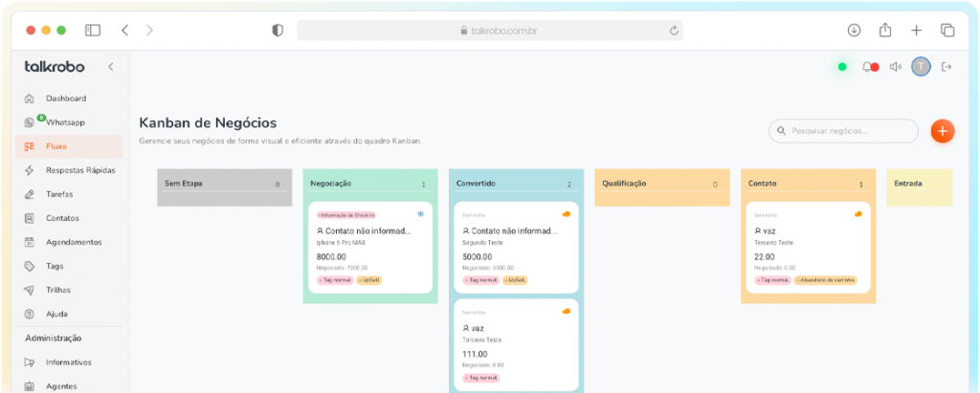
Task: Open the notifications bell icon
Action: point(868,67)
